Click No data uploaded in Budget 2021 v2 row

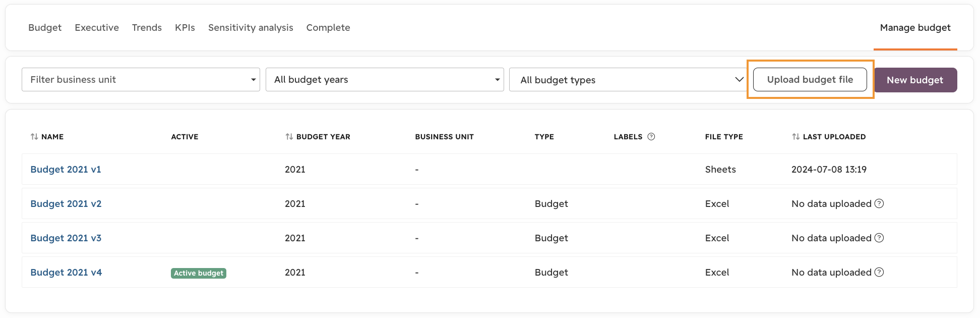[831, 204]
